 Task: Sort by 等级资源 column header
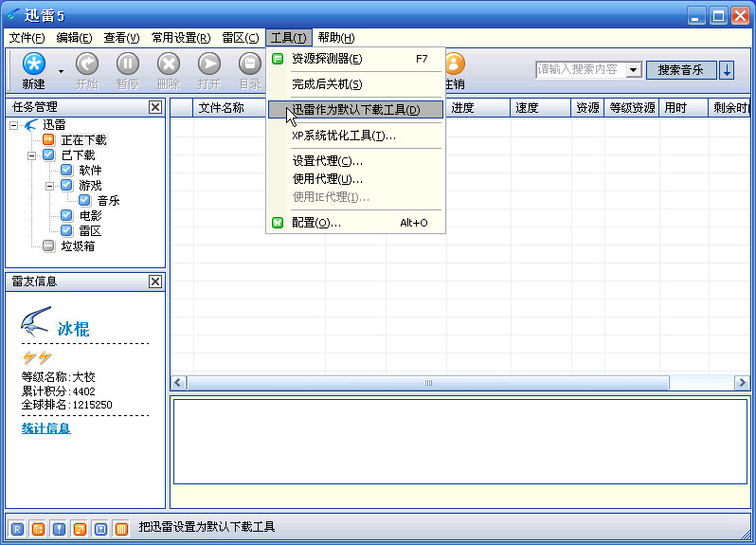pyautogui.click(x=632, y=107)
